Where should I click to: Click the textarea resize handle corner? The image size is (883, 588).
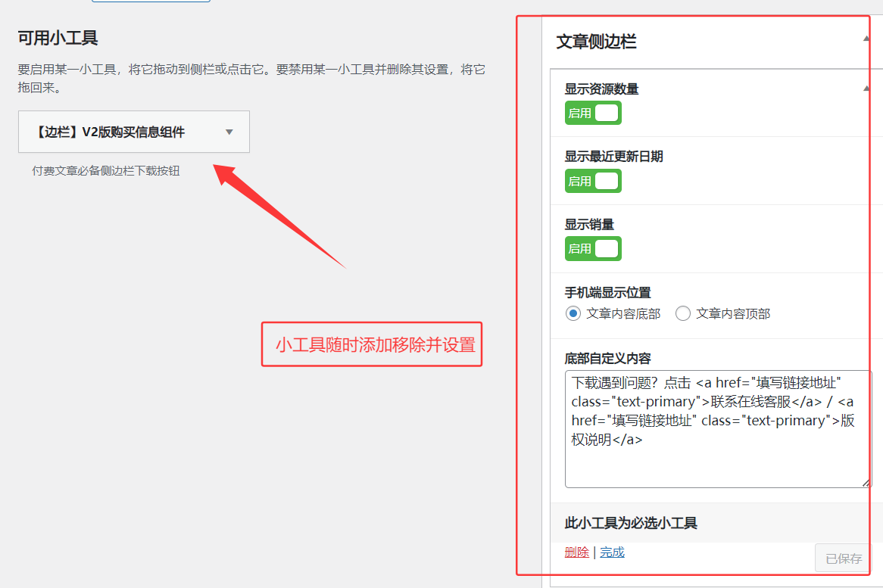tap(866, 483)
